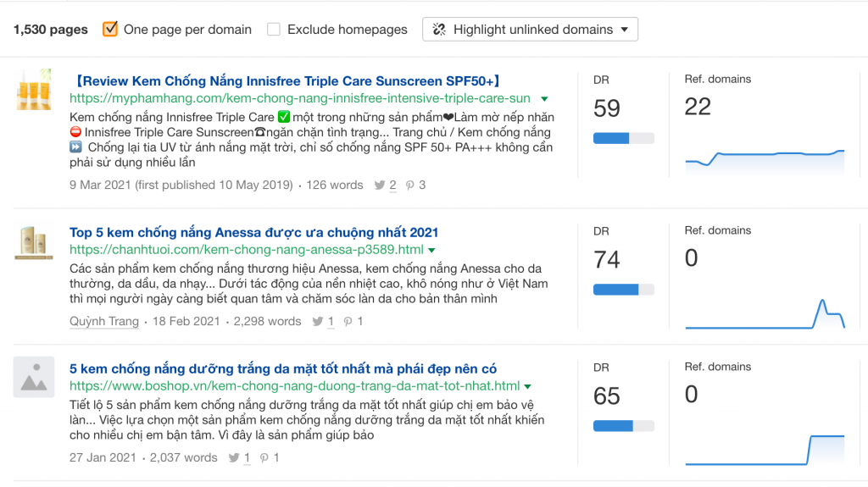Click the 2,298 words text

point(267,322)
